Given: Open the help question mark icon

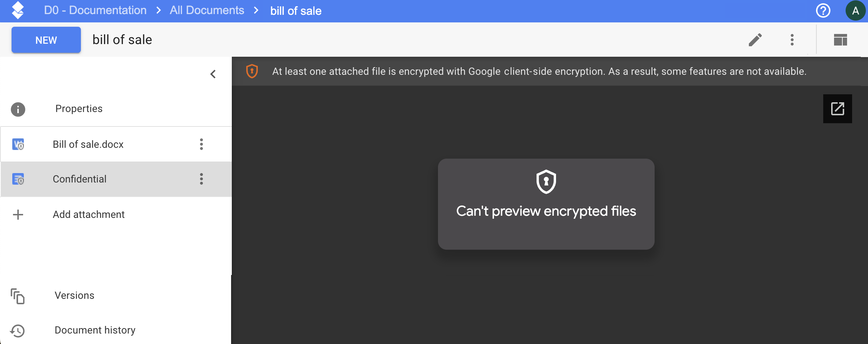Looking at the screenshot, I should pos(823,10).
